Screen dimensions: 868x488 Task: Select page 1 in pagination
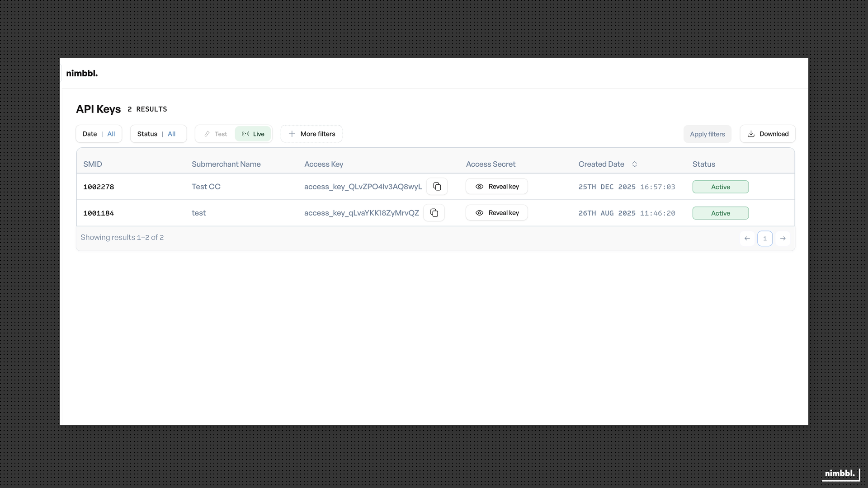click(765, 239)
